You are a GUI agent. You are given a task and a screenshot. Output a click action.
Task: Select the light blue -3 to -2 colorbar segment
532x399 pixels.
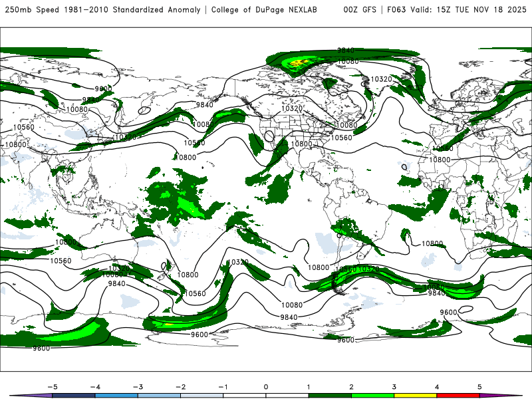pyautogui.click(x=159, y=396)
